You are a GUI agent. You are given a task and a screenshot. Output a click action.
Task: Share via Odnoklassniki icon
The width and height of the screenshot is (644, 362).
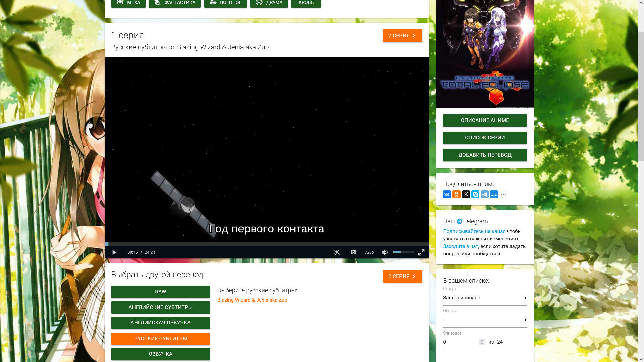[457, 194]
